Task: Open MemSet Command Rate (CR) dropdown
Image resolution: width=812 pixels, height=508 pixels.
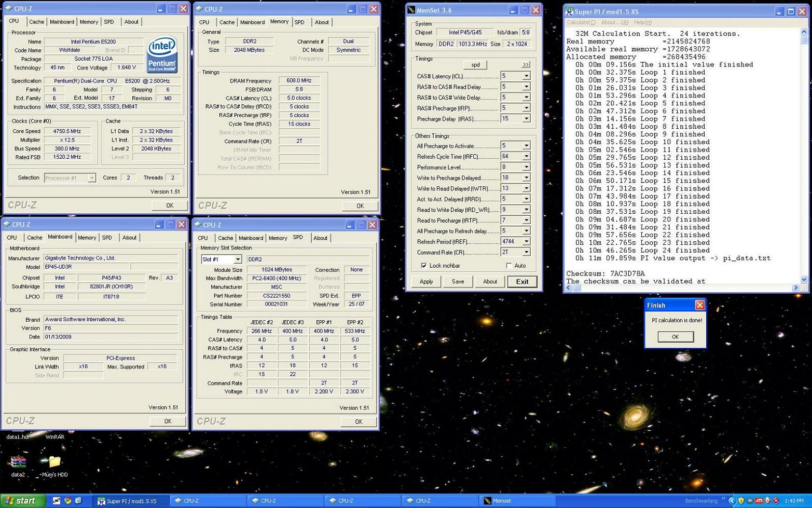Action: coord(526,252)
